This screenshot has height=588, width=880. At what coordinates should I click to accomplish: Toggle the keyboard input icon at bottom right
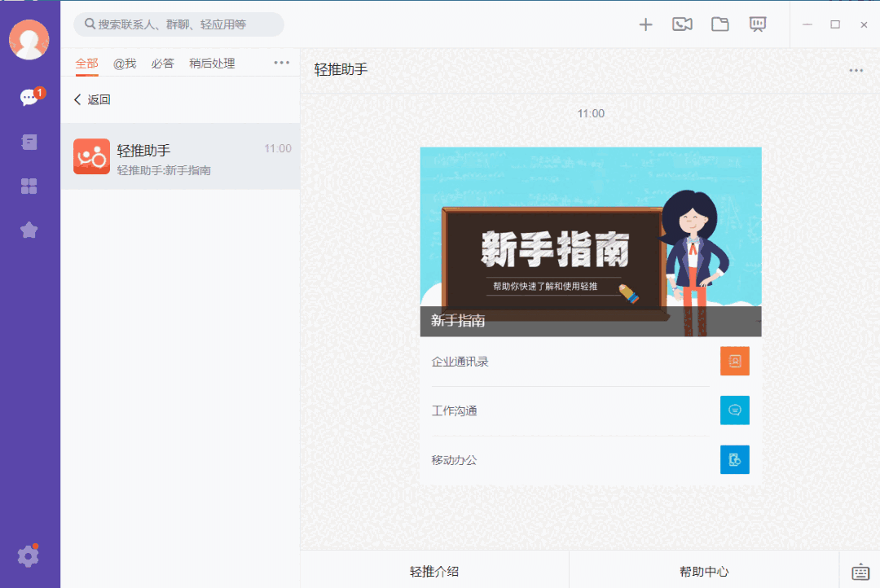click(x=860, y=571)
